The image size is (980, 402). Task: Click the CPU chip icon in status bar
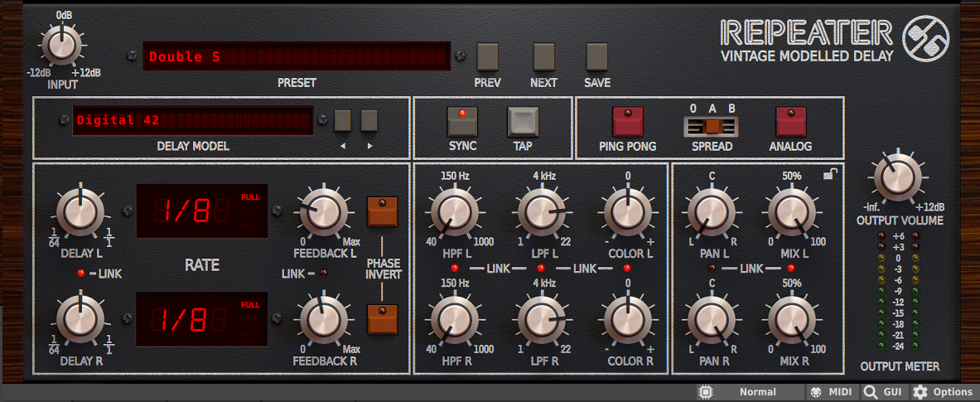coord(705,392)
